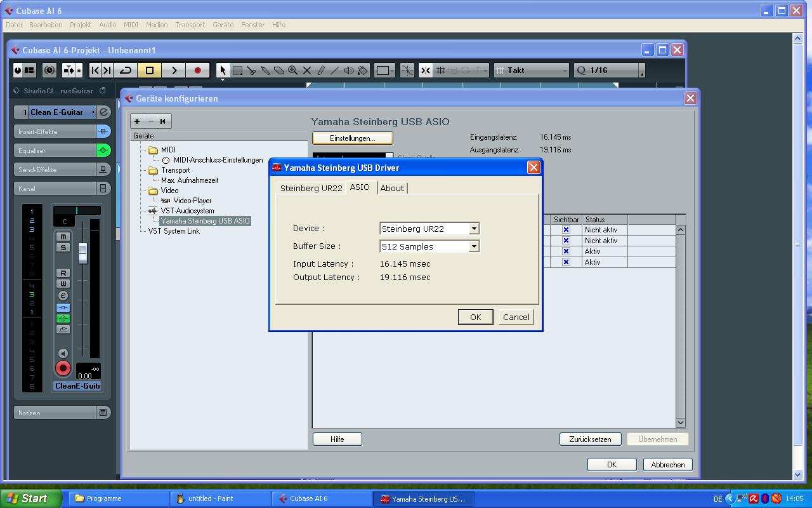
Task: Toggle the Snap on/off icon
Action: point(426,70)
